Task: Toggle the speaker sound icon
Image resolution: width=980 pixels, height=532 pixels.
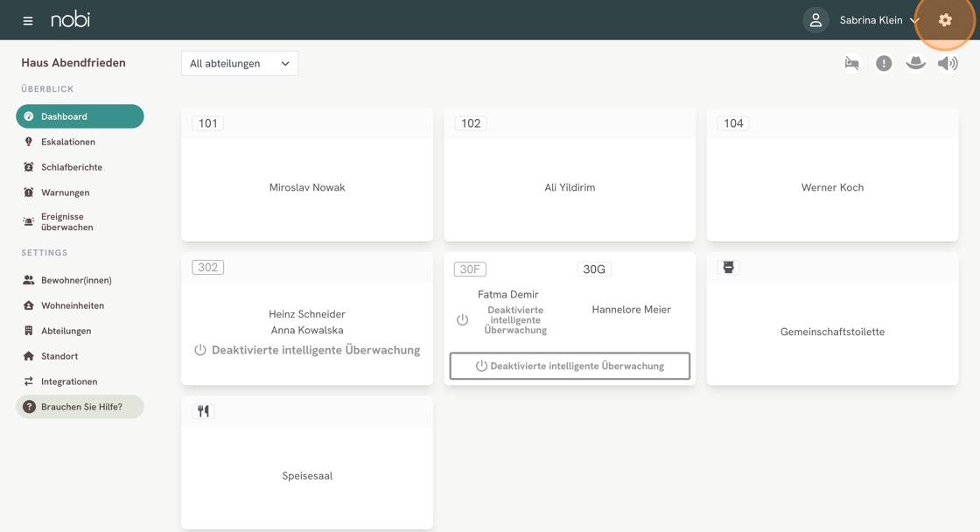Action: tap(948, 63)
